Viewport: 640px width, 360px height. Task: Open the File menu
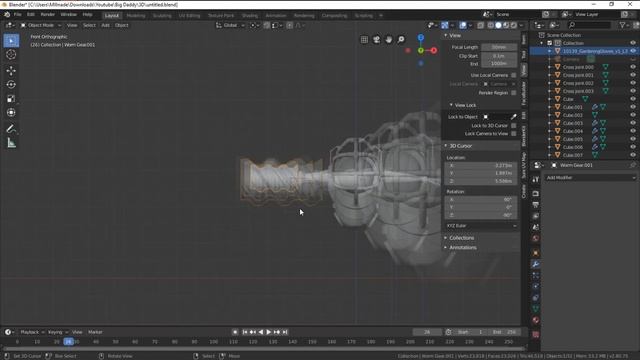click(x=18, y=14)
